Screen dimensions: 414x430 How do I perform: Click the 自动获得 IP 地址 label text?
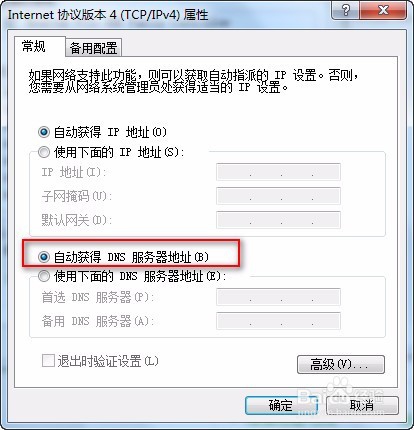(110, 132)
